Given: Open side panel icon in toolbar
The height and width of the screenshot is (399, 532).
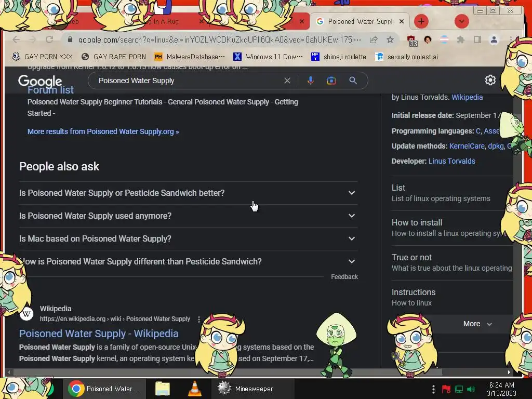Looking at the screenshot, I should pos(477,39).
